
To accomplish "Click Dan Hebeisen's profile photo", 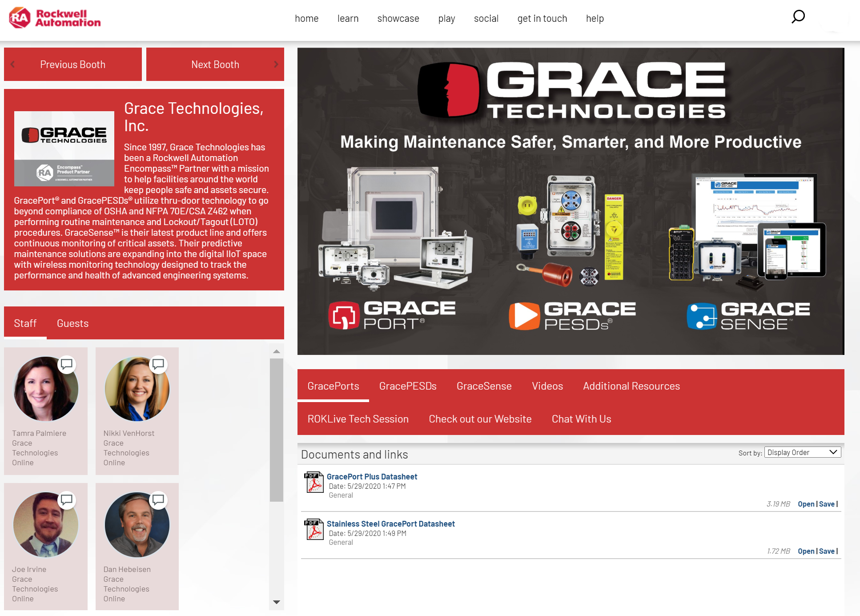I will point(137,524).
